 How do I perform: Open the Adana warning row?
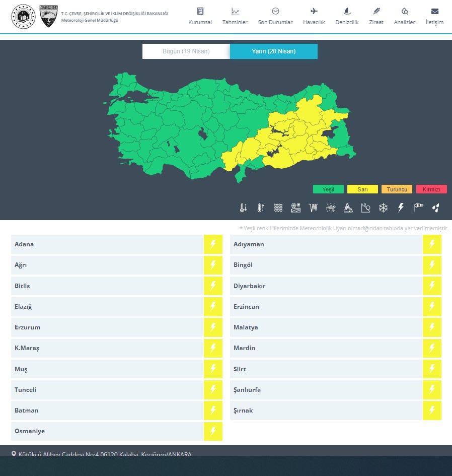point(107,244)
